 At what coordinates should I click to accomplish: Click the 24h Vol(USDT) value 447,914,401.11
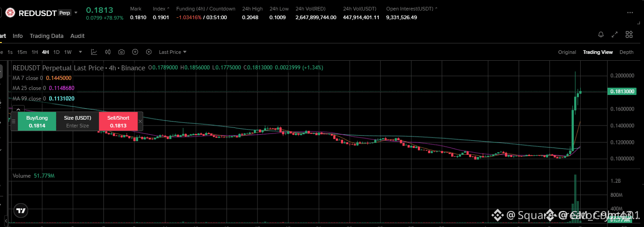[x=361, y=17]
